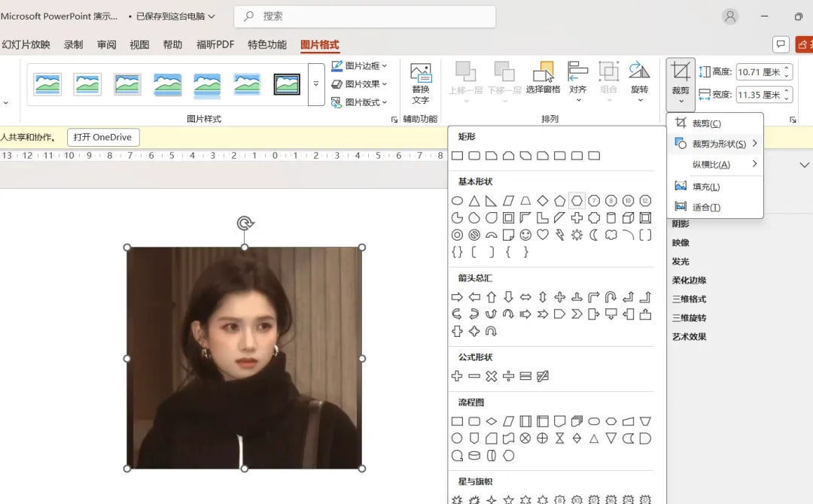The height and width of the screenshot is (504, 813).
Task: Pick the right triangle shape
Action: tap(491, 201)
